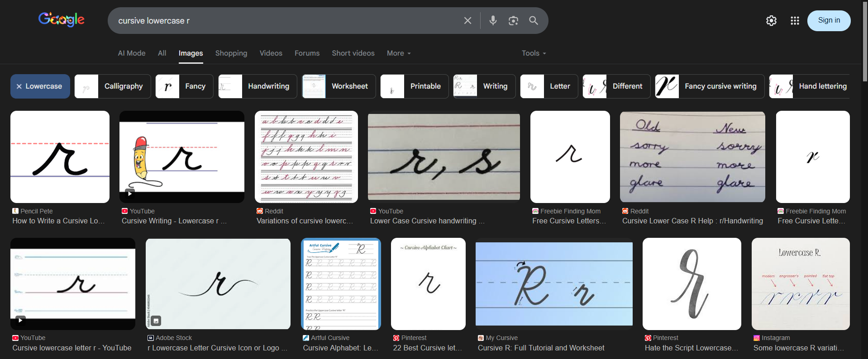The height and width of the screenshot is (359, 868).
Task: Expand the More search categories dropdown
Action: (x=399, y=53)
